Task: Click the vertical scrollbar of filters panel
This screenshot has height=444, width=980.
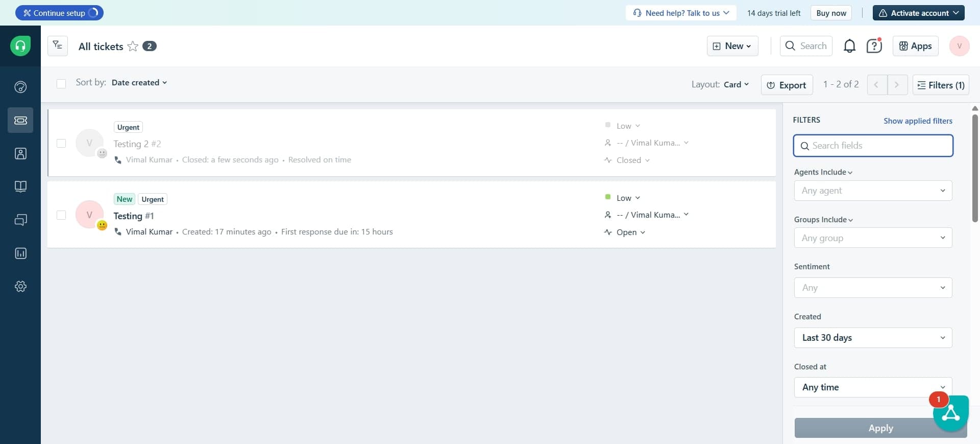Action: (975, 169)
